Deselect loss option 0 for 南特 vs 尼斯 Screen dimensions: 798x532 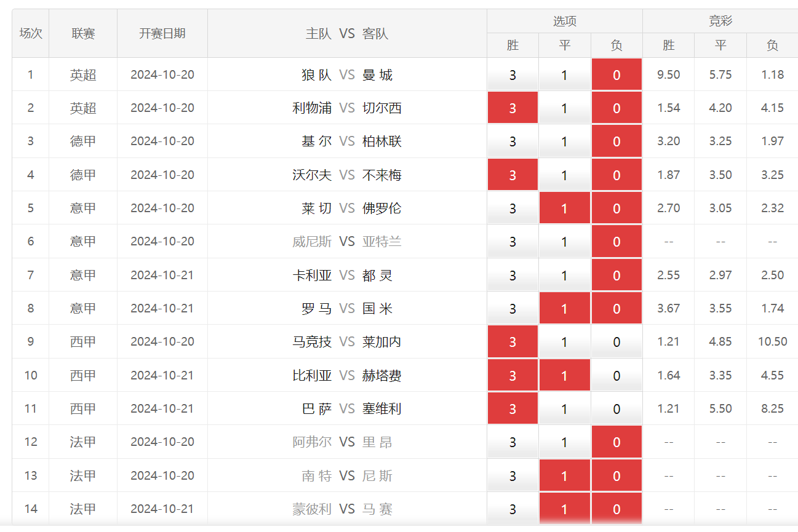[616, 476]
